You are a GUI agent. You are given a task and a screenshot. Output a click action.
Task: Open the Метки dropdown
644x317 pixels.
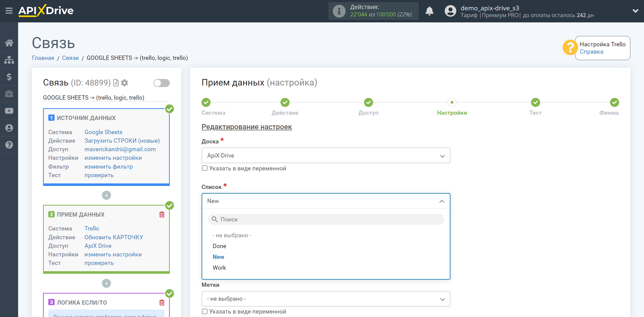(326, 299)
